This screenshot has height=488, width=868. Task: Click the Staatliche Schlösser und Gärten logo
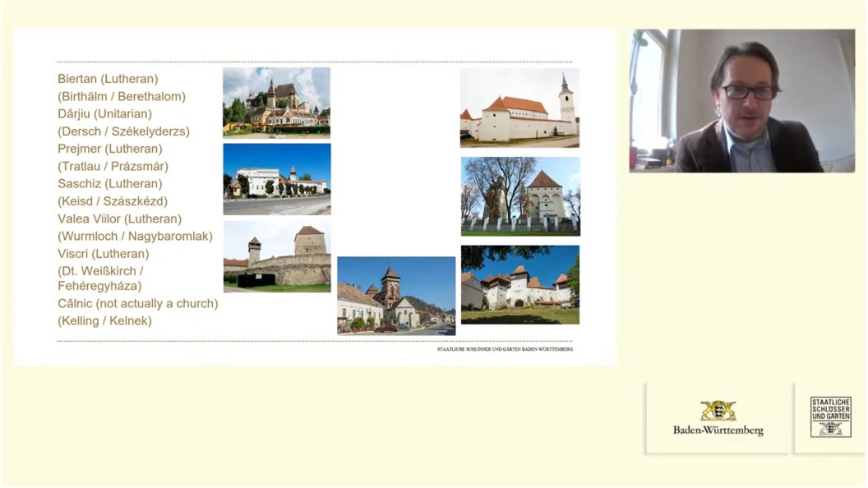tap(830, 417)
